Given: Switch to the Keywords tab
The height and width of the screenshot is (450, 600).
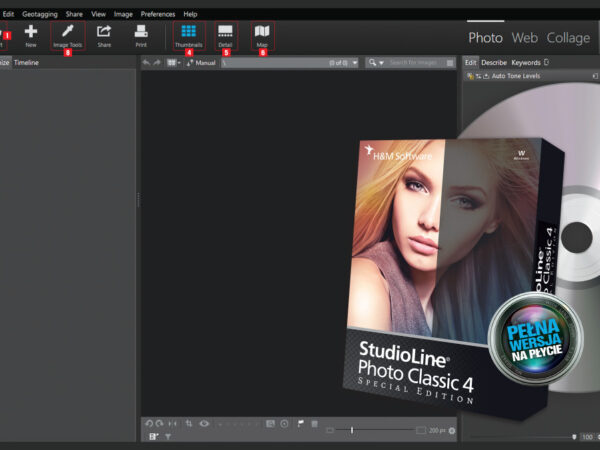Looking at the screenshot, I should [x=525, y=62].
